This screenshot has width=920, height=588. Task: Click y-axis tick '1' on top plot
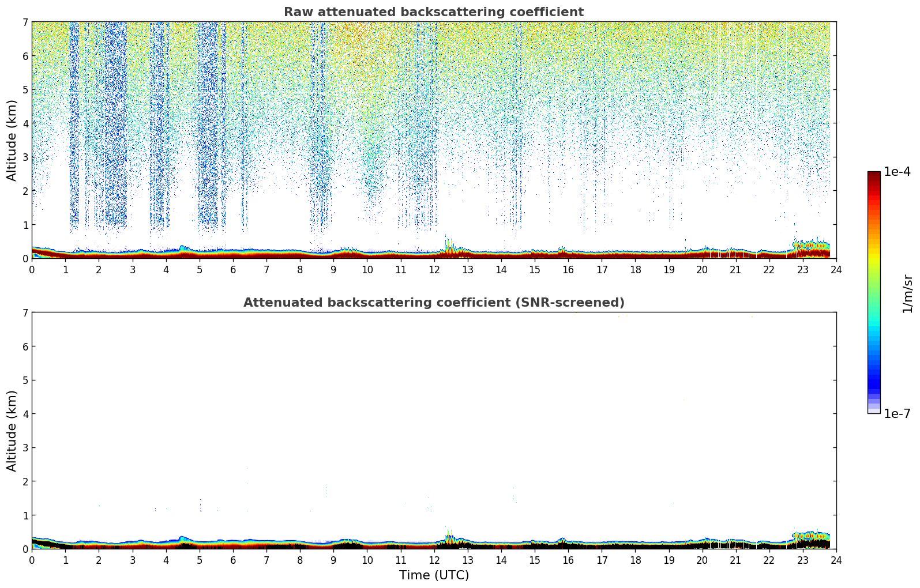pyautogui.click(x=25, y=225)
